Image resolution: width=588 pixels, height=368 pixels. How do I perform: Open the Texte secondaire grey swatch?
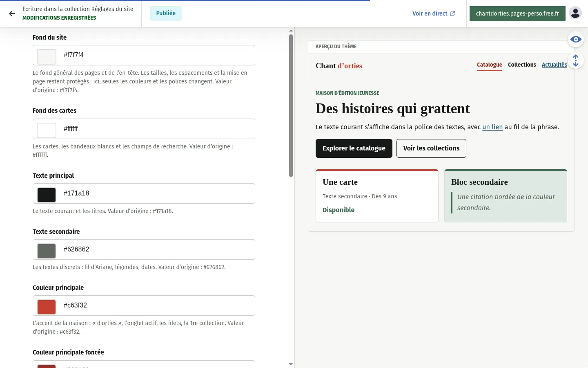point(47,251)
